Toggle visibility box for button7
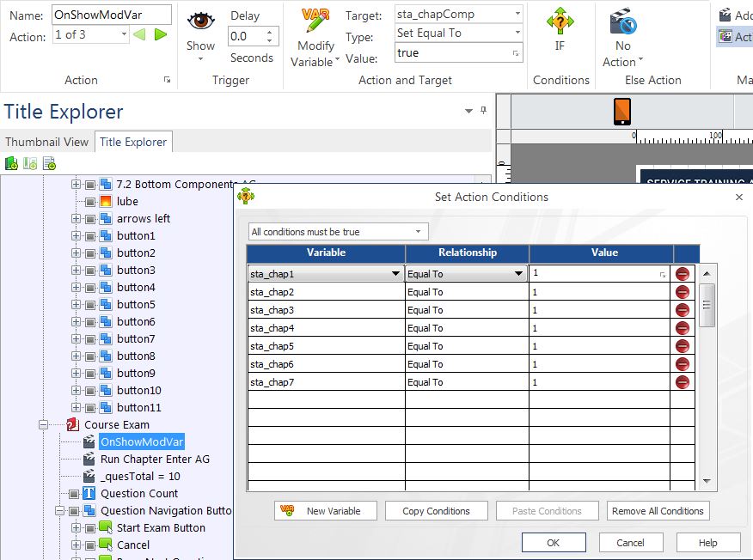The image size is (753, 560). click(90, 338)
